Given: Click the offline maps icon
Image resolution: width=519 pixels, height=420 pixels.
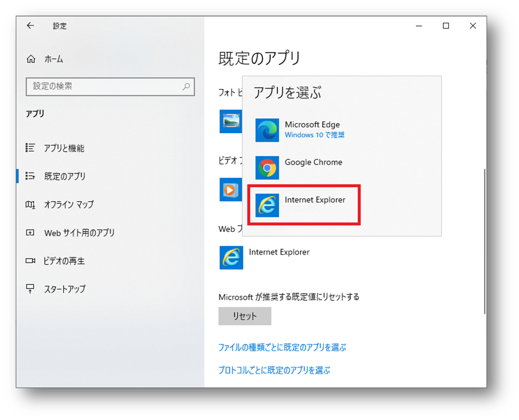Looking at the screenshot, I should 30,205.
